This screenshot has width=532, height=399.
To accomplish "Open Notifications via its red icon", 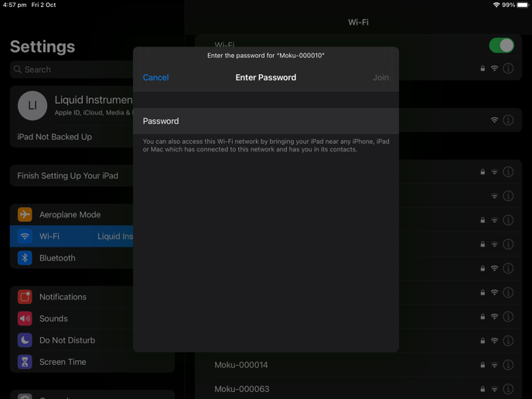I will (25, 297).
